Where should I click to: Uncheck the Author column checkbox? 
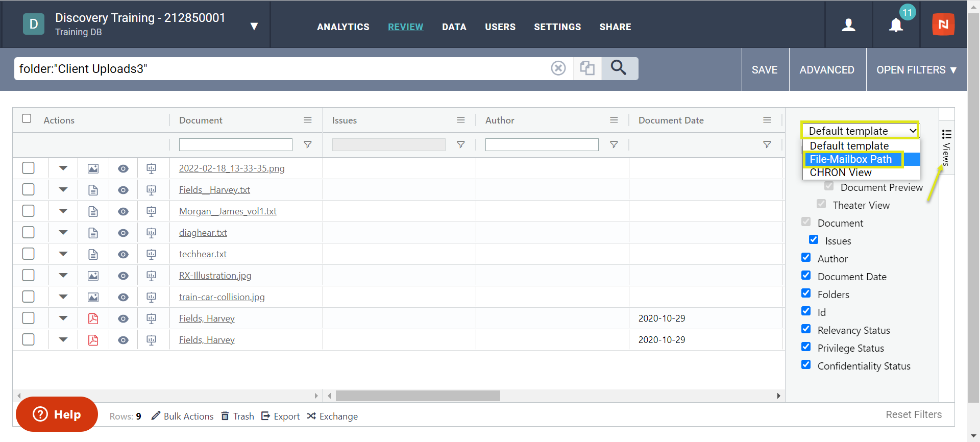(806, 257)
